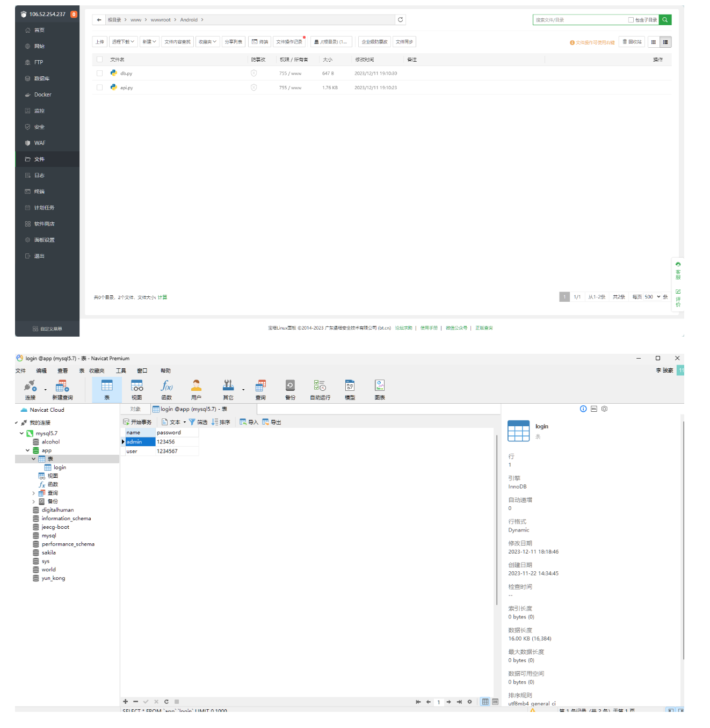Click the green search button in file panel

pyautogui.click(x=665, y=20)
